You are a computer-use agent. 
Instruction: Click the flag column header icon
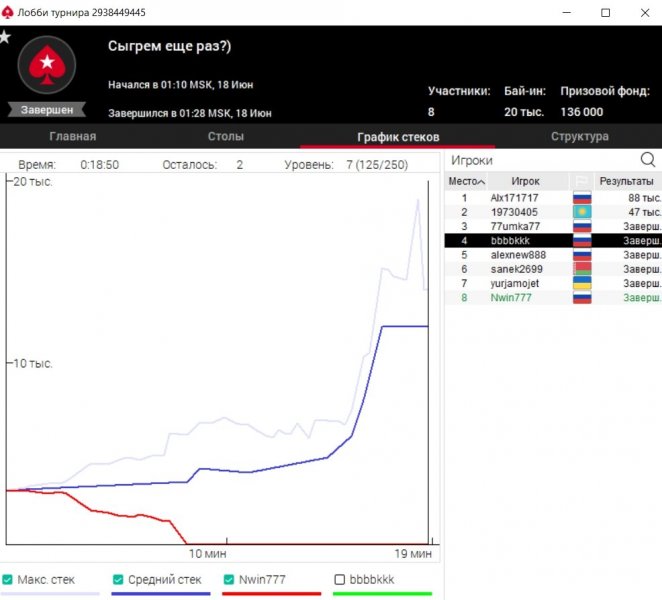581,182
